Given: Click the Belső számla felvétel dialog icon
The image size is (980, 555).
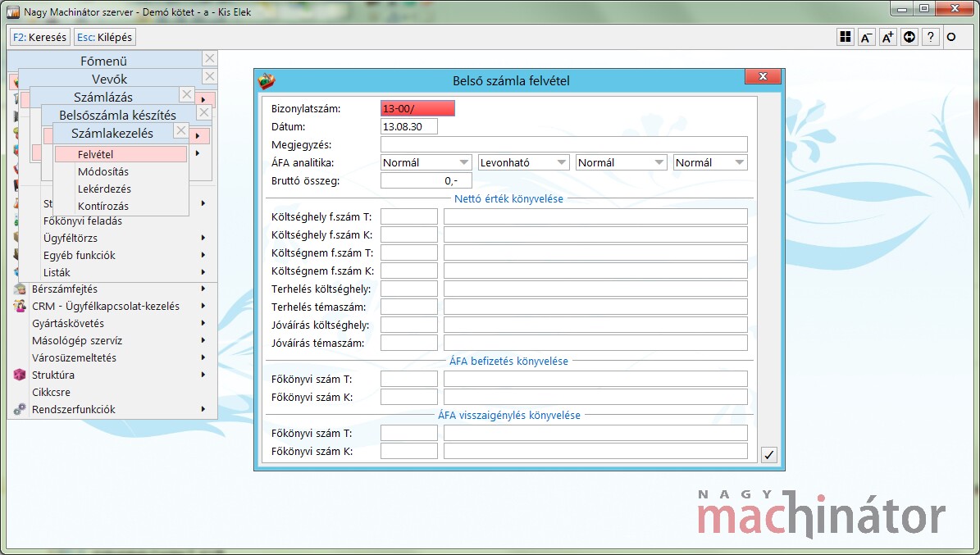Looking at the screenshot, I should pos(267,80).
